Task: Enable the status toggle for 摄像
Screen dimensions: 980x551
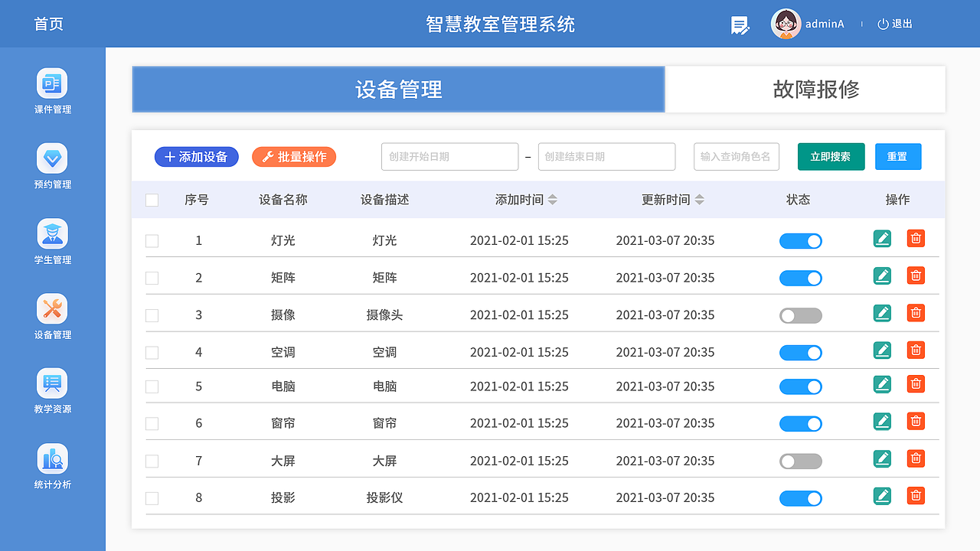Action: (x=800, y=315)
